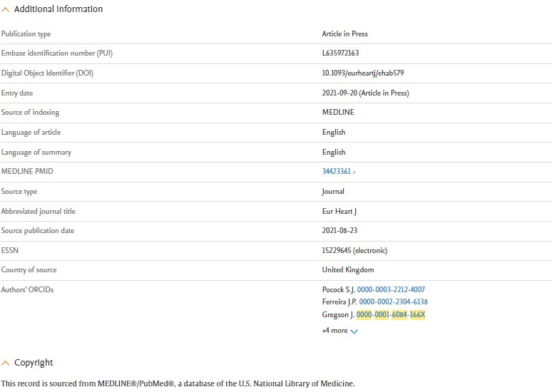Click the abbreviated title Eur Heart J
The height and width of the screenshot is (392, 552).
[x=339, y=211]
